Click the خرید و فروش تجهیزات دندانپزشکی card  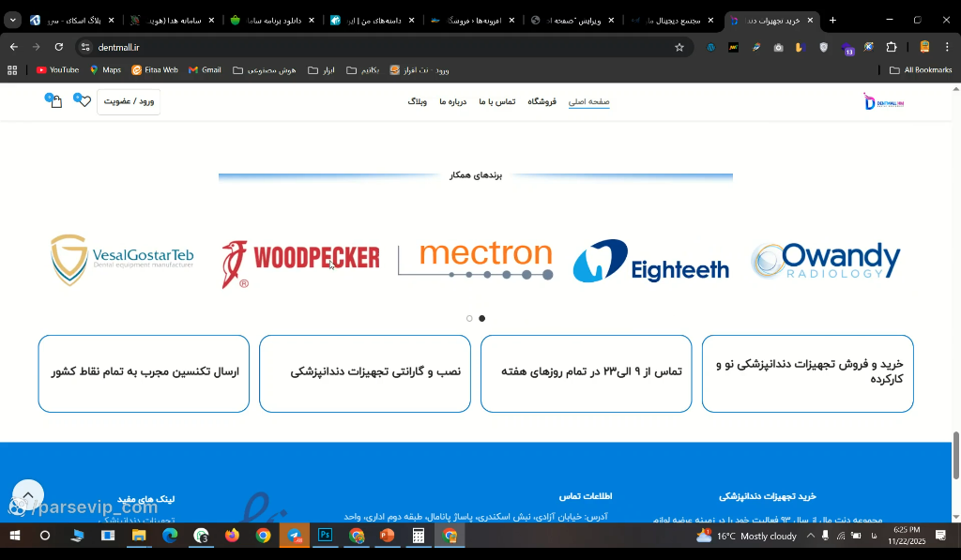click(807, 373)
